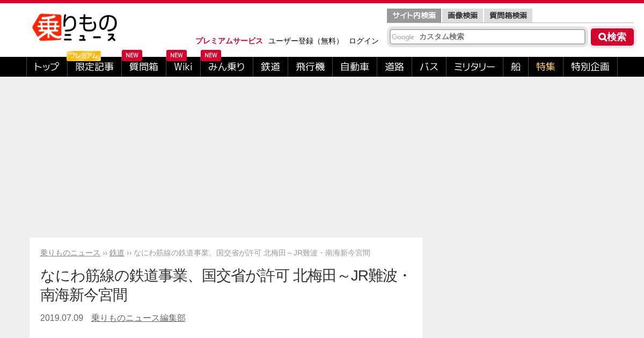Open the ミリタリー menu category
Viewport: 644px width, 338px height.
tap(474, 67)
